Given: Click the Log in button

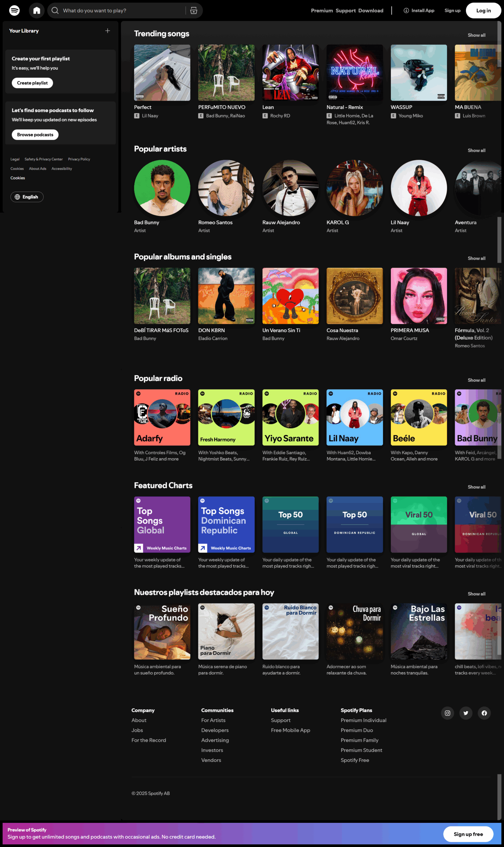Looking at the screenshot, I should (483, 11).
